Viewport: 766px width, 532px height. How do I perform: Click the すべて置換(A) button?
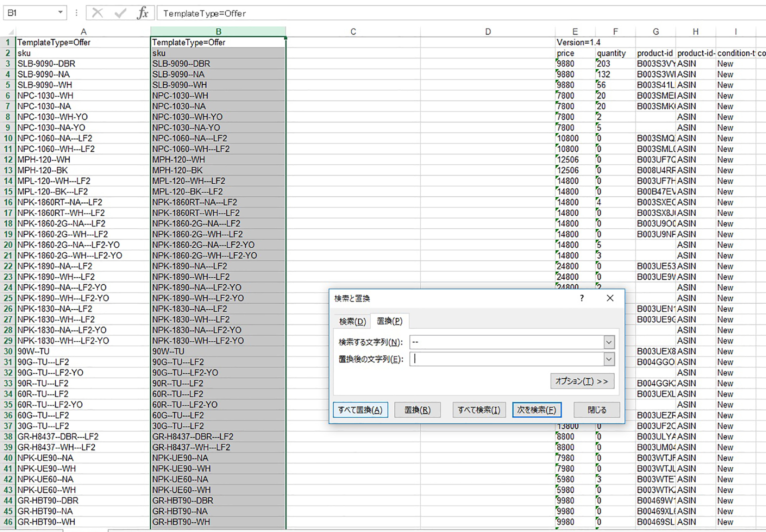pyautogui.click(x=360, y=410)
